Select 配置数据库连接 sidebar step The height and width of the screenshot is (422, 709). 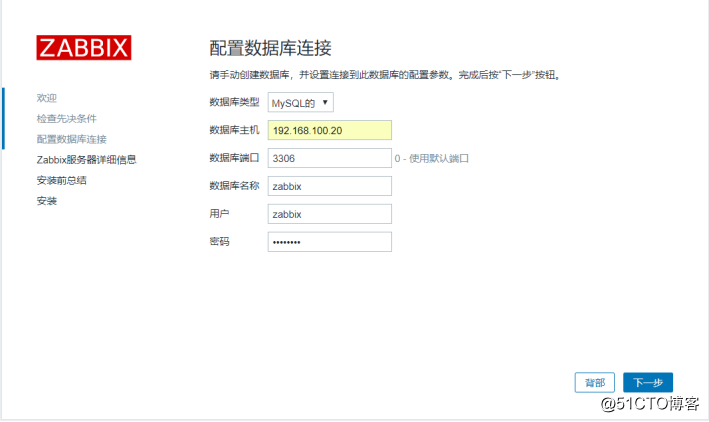pos(71,139)
